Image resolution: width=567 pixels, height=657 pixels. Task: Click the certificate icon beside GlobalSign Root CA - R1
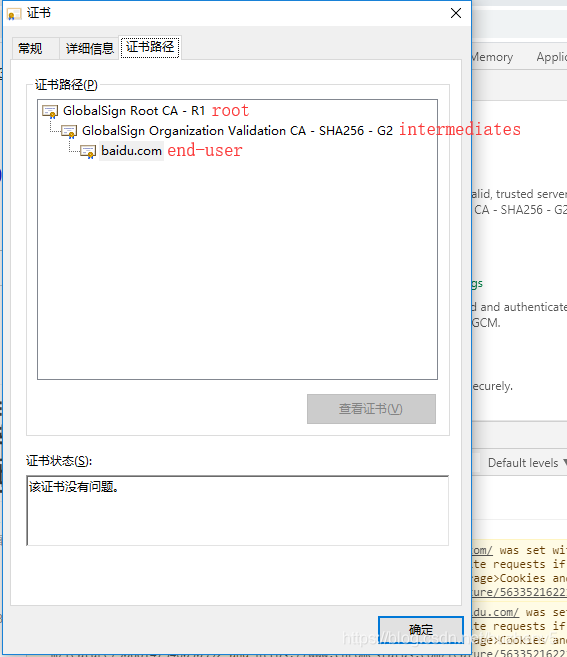[x=50, y=111]
